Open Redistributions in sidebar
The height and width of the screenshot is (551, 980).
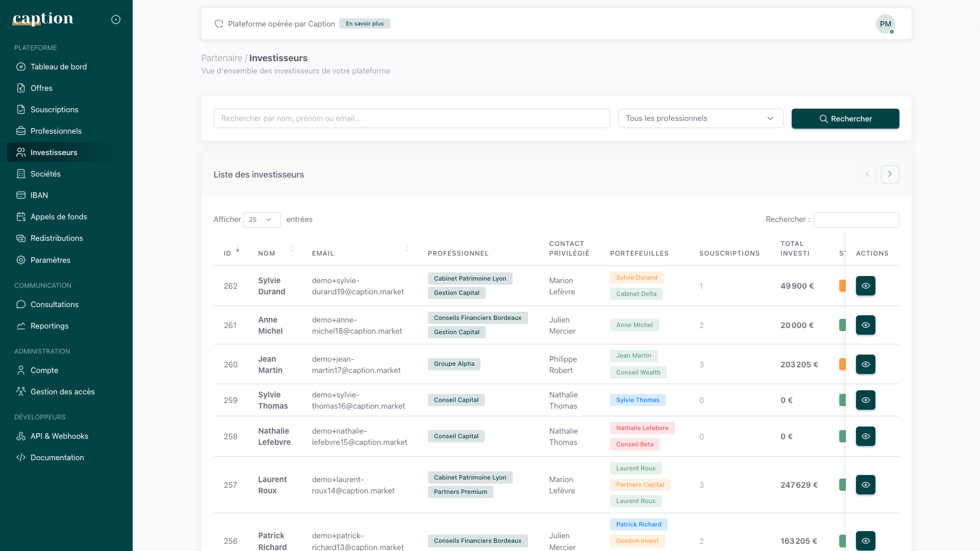coord(56,238)
